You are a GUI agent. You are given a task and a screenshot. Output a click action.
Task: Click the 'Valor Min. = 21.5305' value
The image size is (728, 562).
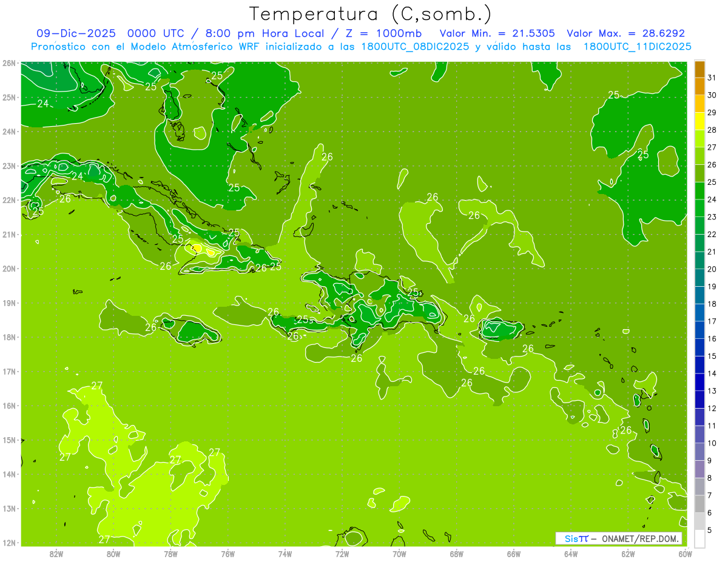coord(497,33)
